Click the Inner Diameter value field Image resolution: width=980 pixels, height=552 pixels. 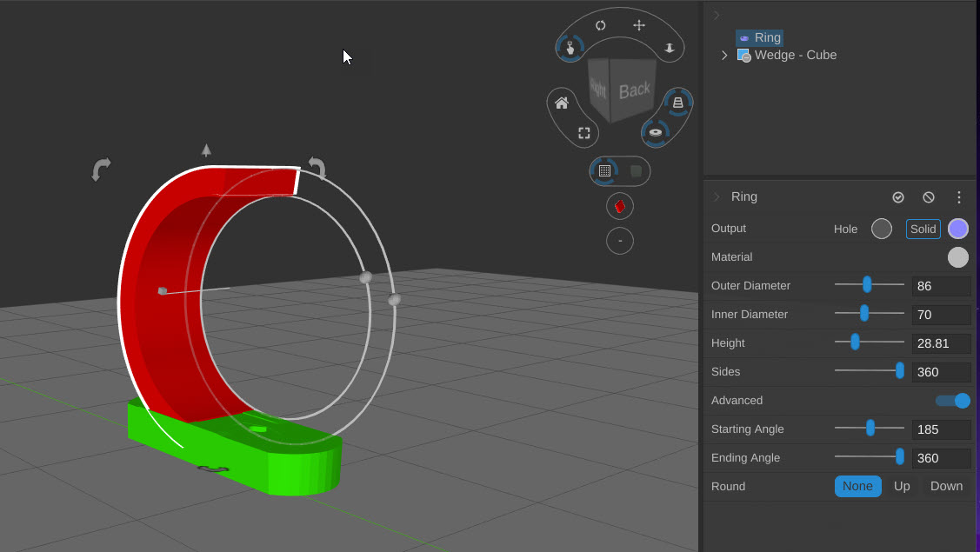pyautogui.click(x=941, y=315)
